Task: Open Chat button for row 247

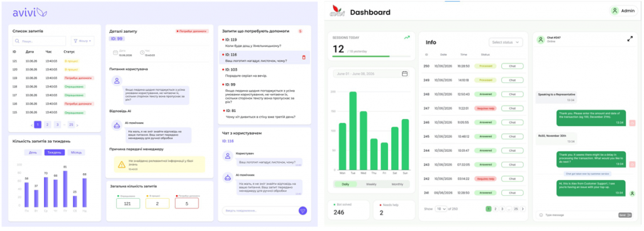Action: [512, 108]
